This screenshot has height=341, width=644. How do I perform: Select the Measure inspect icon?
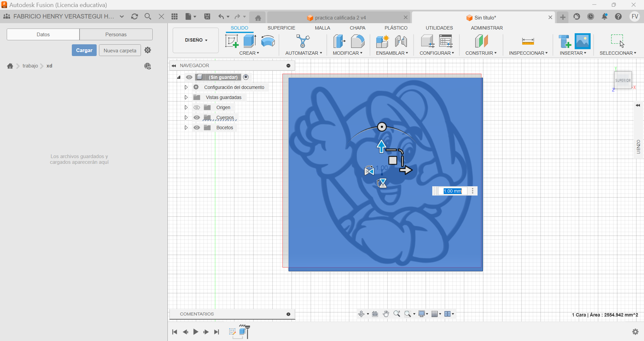pyautogui.click(x=528, y=42)
